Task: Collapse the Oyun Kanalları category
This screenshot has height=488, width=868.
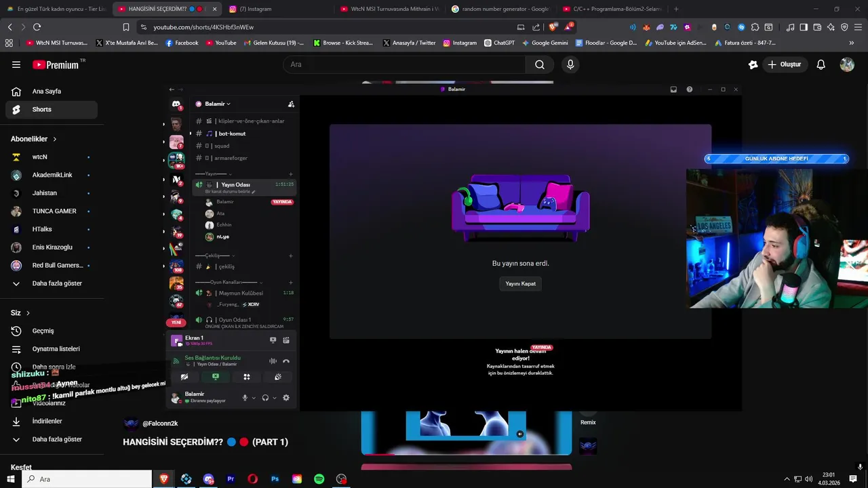Action: 229,282
